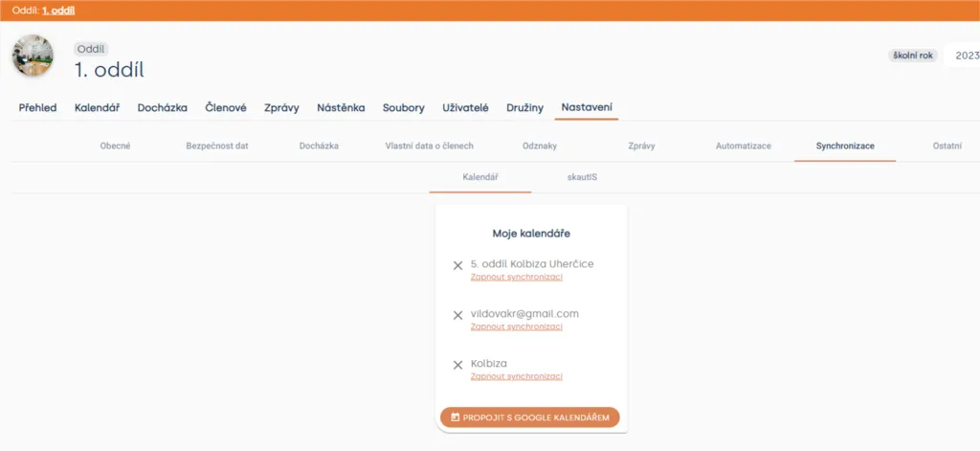Screen dimensions: 980x451
Task: Select the Nástěnka tab
Action: pyautogui.click(x=341, y=107)
